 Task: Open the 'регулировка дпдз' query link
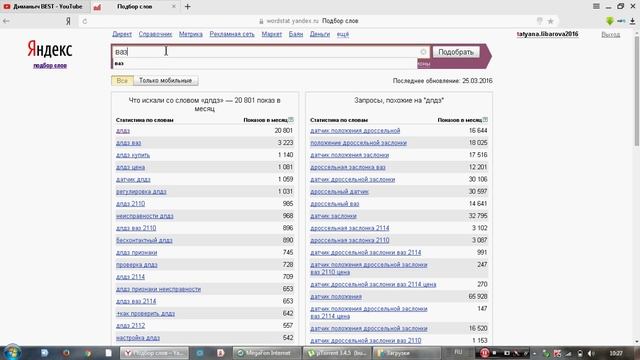click(141, 191)
